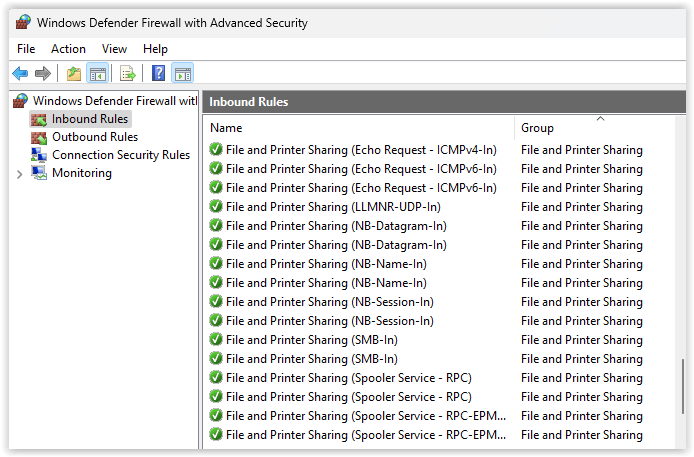
Task: Toggle the Show/Hide Console Tree icon
Action: point(97,73)
